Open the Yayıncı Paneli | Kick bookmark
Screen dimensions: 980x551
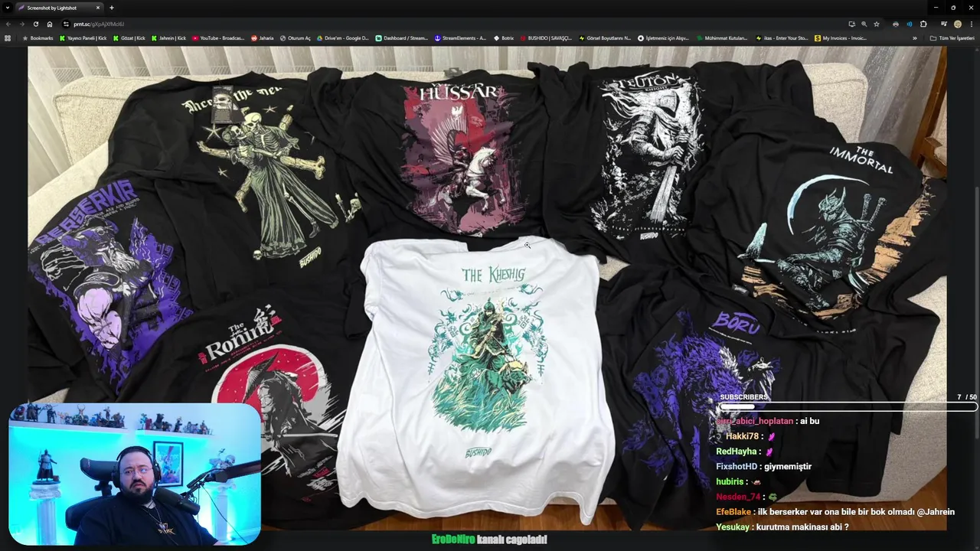tap(83, 37)
